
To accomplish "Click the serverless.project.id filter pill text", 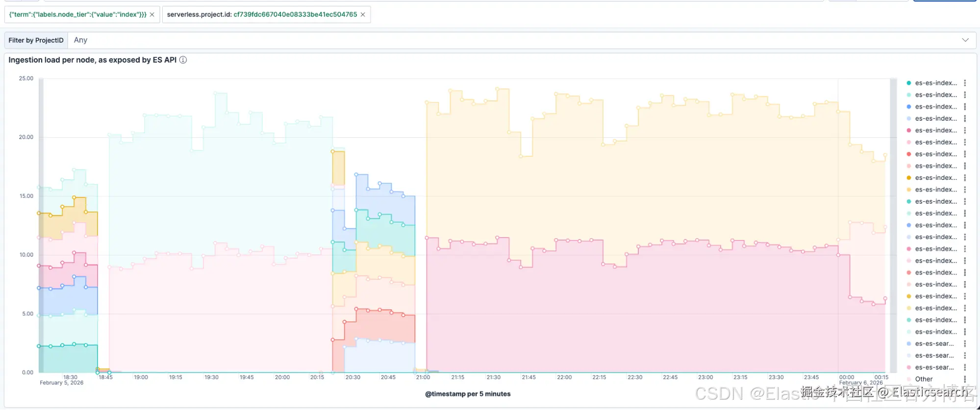I will 262,15.
